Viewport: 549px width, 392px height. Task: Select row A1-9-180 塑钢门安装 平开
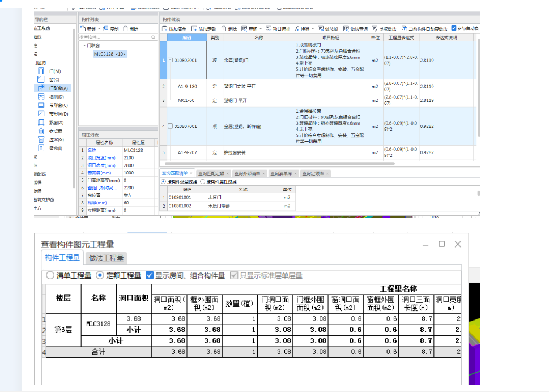tap(318, 86)
